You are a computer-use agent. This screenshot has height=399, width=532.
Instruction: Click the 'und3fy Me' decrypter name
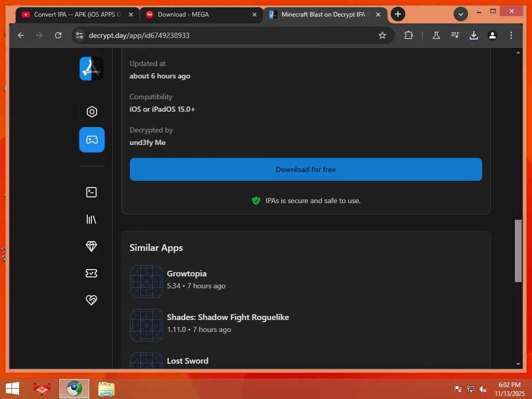[147, 142]
